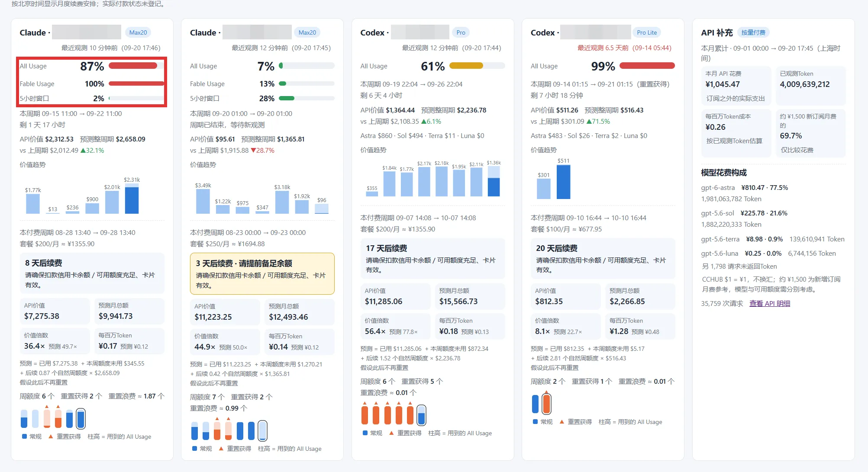This screenshot has width=868, height=472.
Task: Click the Pro badge on the Codex card
Action: tap(461, 32)
